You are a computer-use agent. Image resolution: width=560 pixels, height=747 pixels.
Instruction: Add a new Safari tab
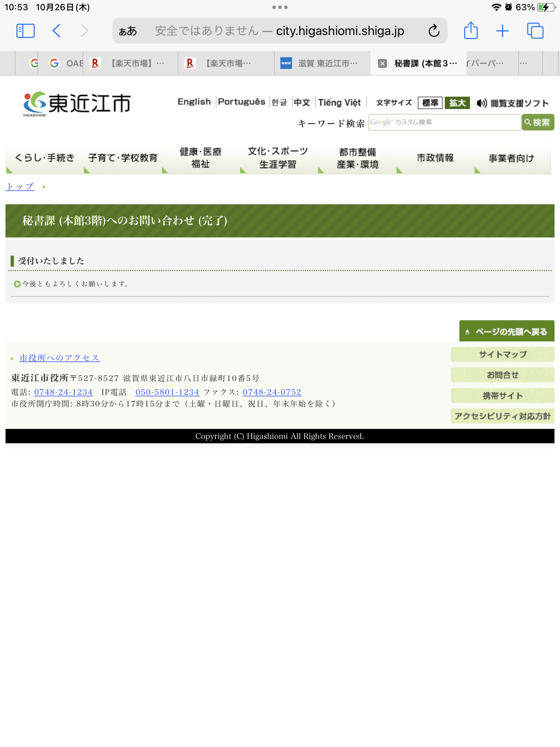pyautogui.click(x=502, y=31)
